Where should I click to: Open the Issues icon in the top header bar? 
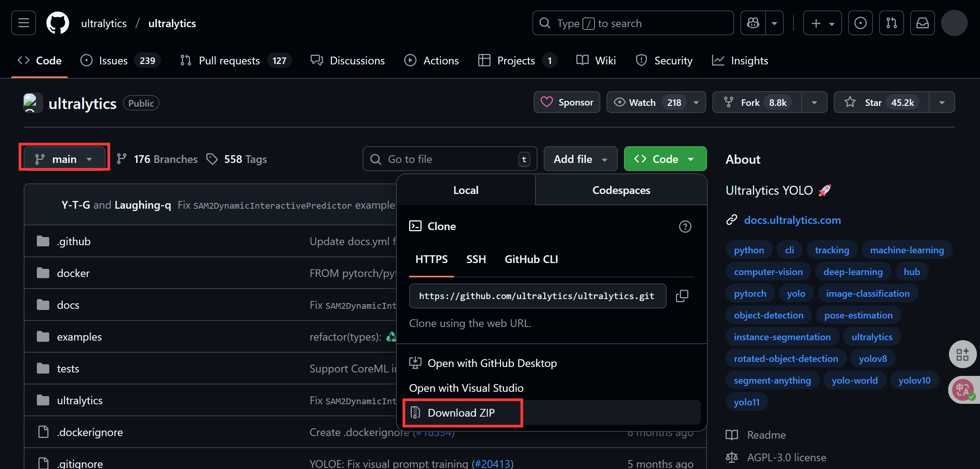(x=860, y=23)
